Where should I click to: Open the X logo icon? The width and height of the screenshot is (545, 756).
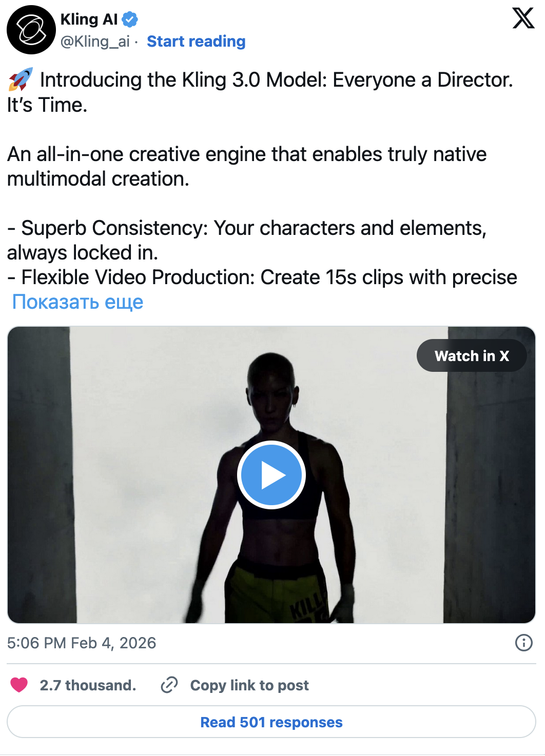click(523, 18)
